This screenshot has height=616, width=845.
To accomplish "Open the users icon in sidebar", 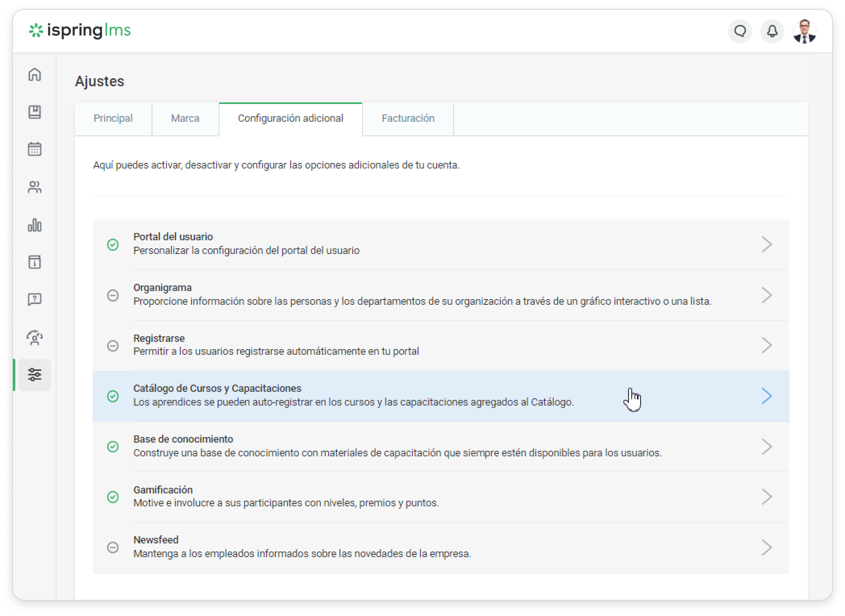I will [35, 187].
